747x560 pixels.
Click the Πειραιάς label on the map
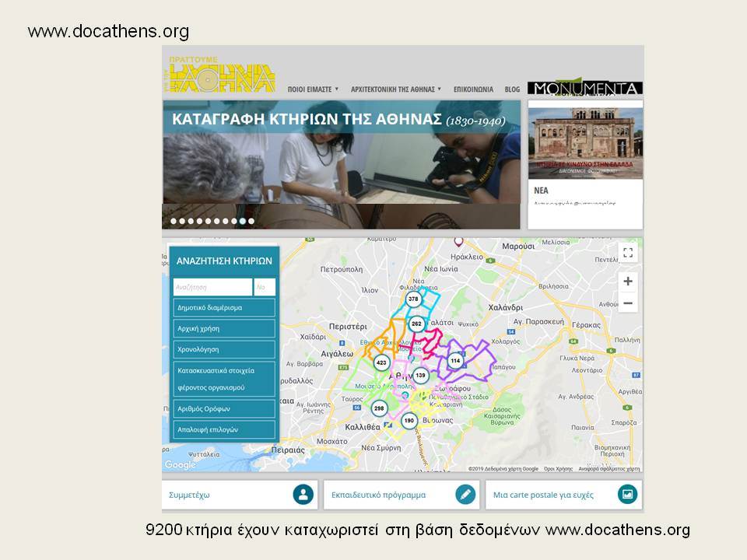click(288, 450)
